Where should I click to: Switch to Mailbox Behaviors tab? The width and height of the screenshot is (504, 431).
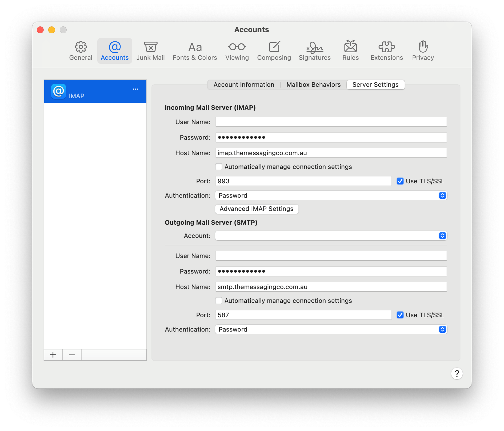click(313, 85)
